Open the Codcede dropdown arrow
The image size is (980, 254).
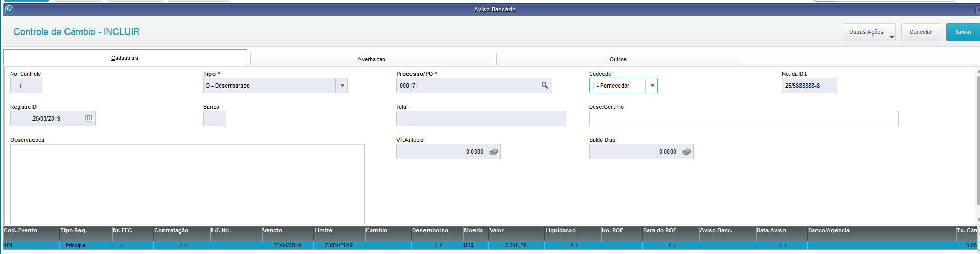click(652, 86)
